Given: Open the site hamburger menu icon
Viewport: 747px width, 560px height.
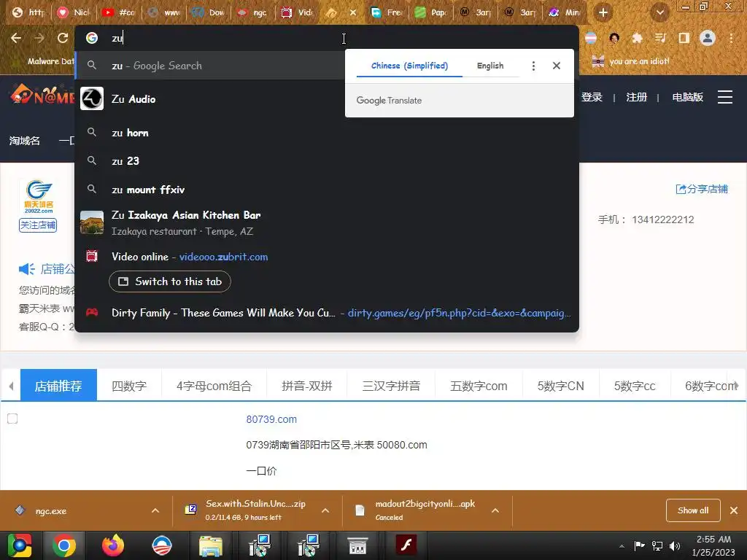Looking at the screenshot, I should pos(724,97).
